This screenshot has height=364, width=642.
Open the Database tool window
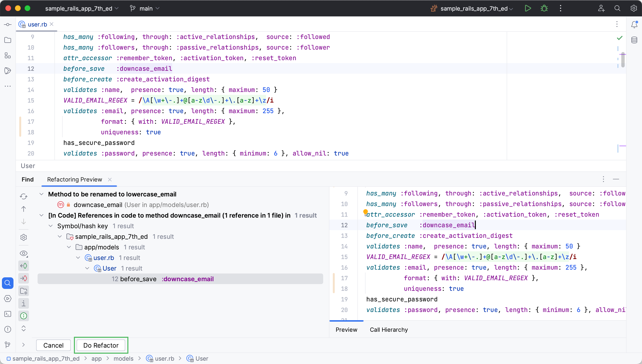[x=634, y=40]
